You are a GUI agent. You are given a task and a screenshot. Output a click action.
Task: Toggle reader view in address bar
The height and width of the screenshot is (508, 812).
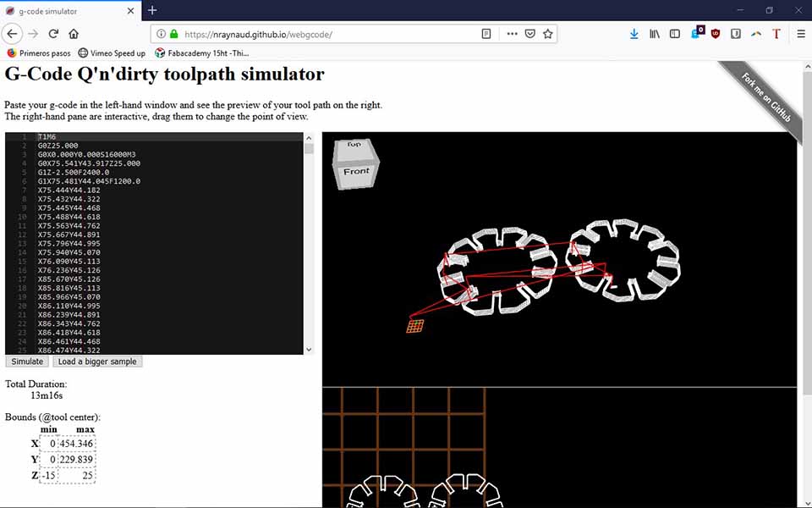486,34
